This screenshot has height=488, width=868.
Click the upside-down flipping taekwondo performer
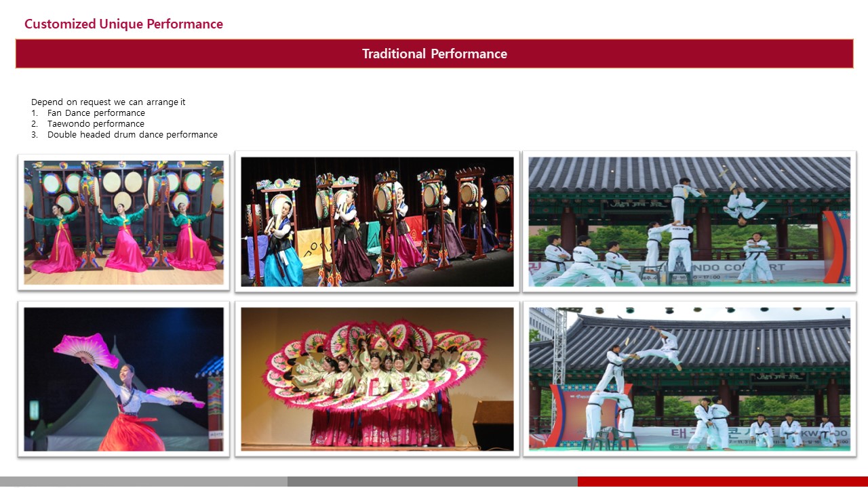(744, 203)
